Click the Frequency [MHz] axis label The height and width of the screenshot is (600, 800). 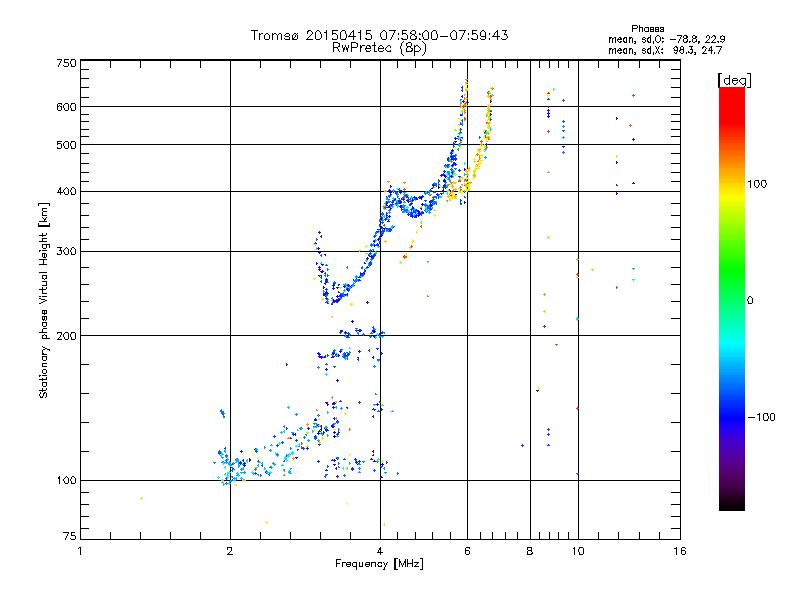379,565
